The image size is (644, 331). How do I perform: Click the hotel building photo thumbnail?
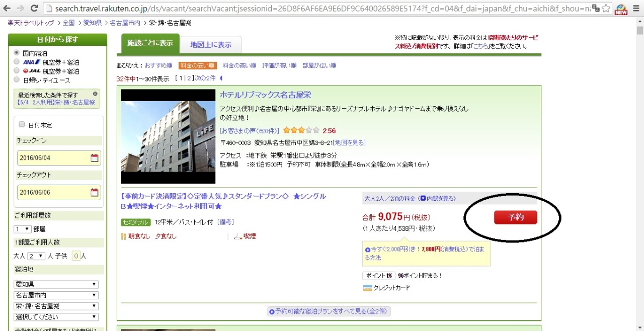pos(168,136)
